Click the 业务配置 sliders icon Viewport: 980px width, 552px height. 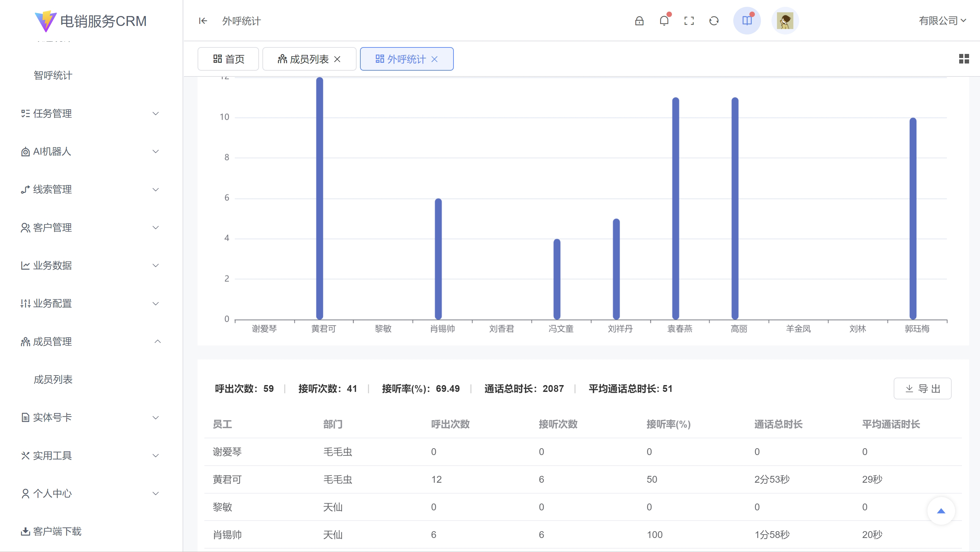coord(25,303)
